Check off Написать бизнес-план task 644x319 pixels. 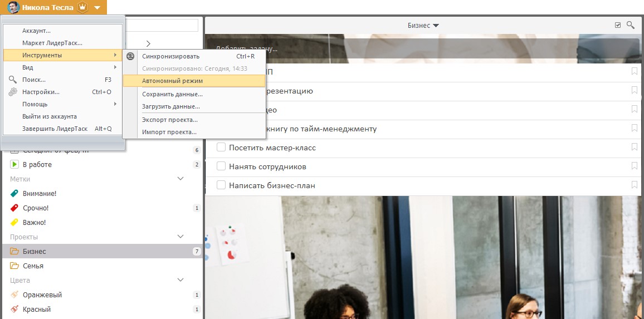tap(221, 185)
